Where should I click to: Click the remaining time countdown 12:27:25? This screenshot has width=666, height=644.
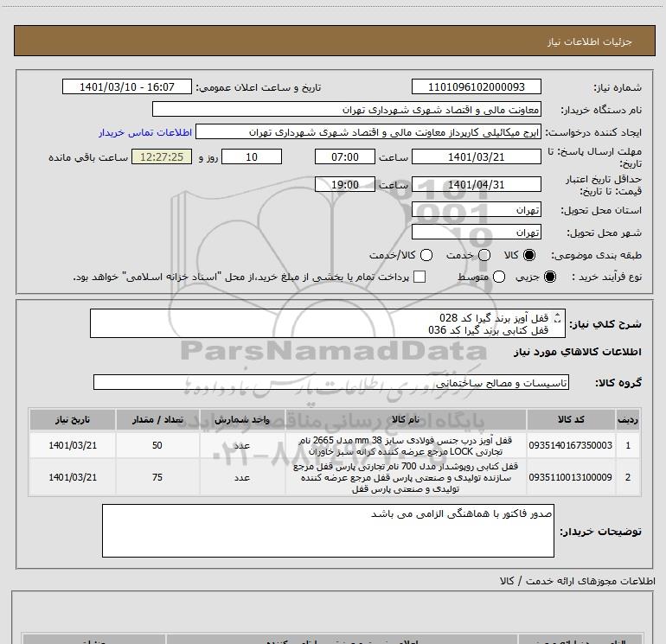click(162, 156)
